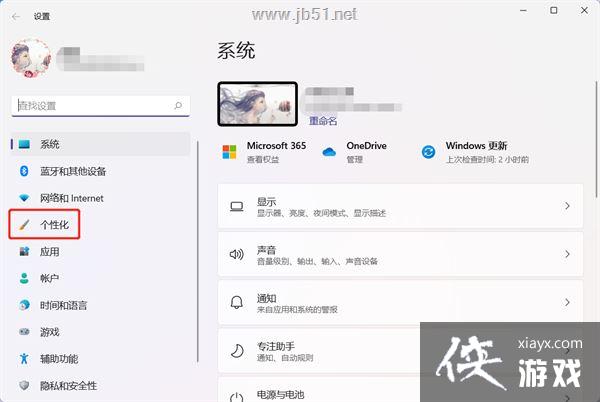The height and width of the screenshot is (402, 600).
Task: Click the Microsoft 365 logo icon
Action: [x=229, y=152]
